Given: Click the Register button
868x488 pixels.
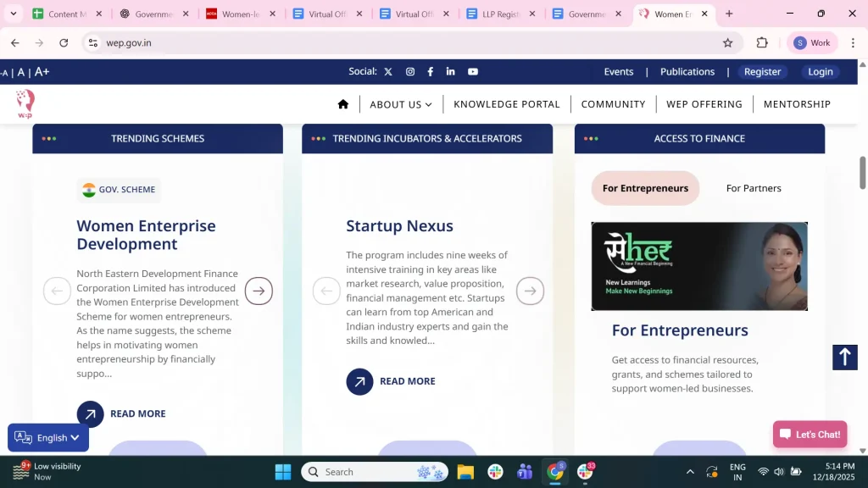Looking at the screenshot, I should click(762, 72).
